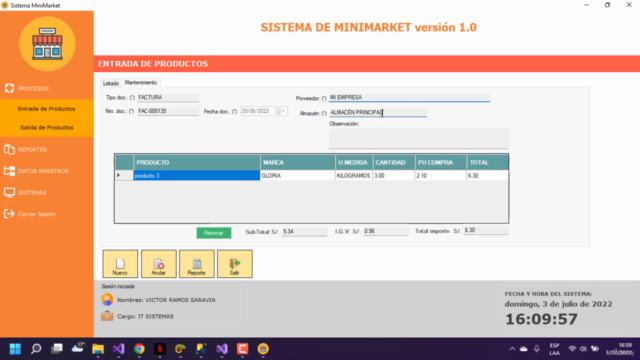Viewport: 640px width, 360px height.
Task: Click the CANTIDAD column header
Action: point(393,162)
